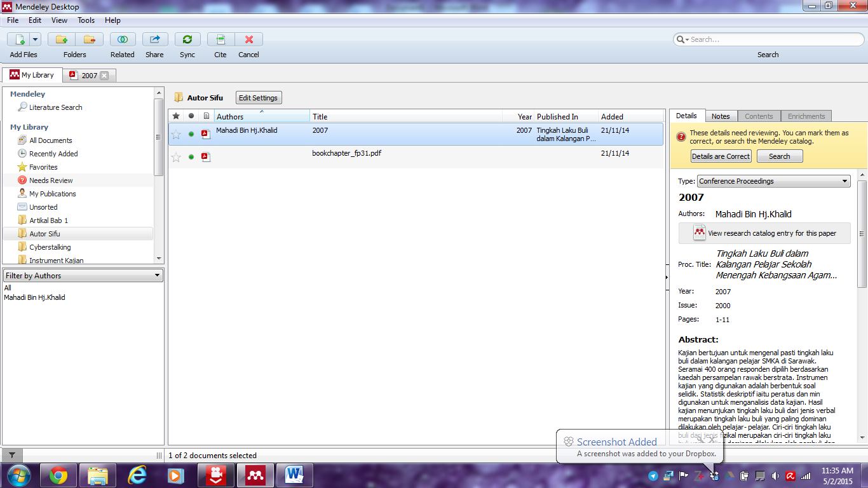This screenshot has height=488, width=868.
Task: Sort by the Added column header
Action: click(631, 116)
